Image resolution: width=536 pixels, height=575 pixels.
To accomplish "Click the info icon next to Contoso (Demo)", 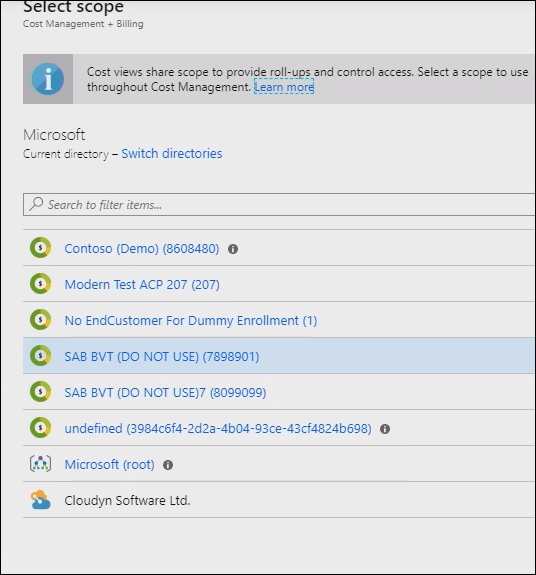I will coord(233,249).
